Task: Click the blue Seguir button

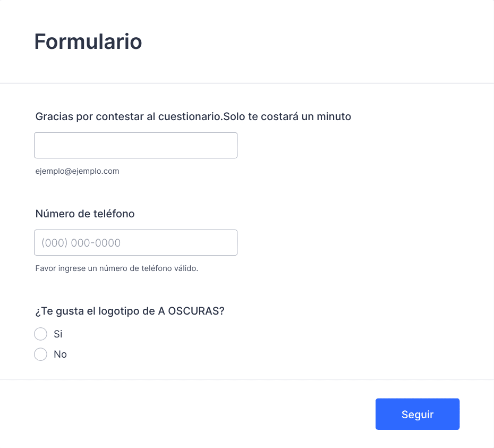Action: click(x=418, y=414)
